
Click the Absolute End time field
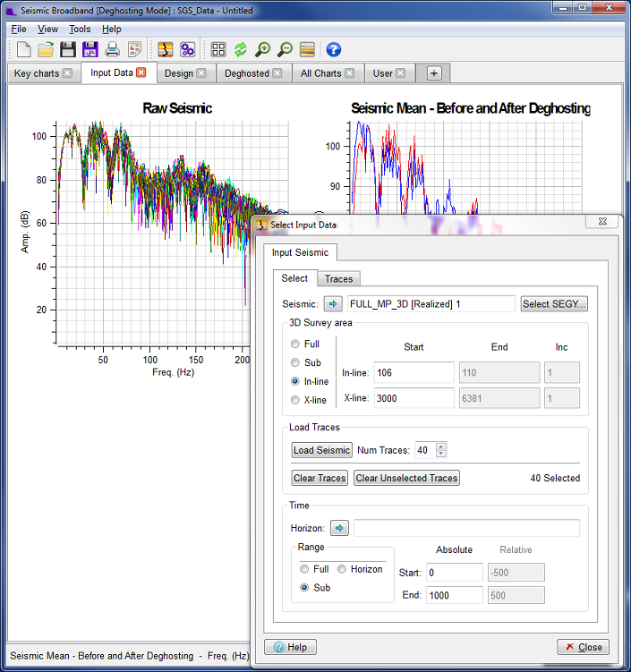pyautogui.click(x=455, y=595)
